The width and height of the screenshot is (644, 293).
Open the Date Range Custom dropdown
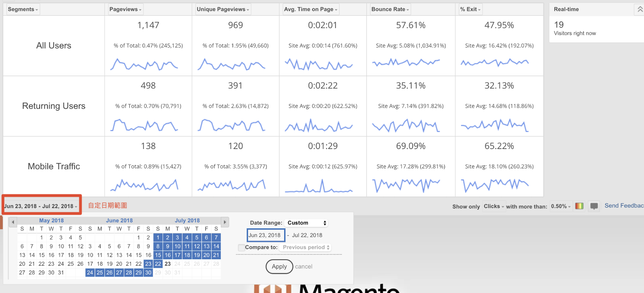tap(306, 223)
